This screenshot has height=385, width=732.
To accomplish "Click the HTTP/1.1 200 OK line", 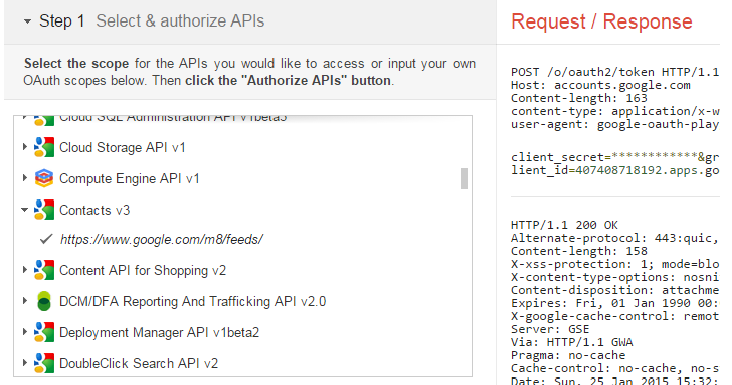I will [564, 225].
